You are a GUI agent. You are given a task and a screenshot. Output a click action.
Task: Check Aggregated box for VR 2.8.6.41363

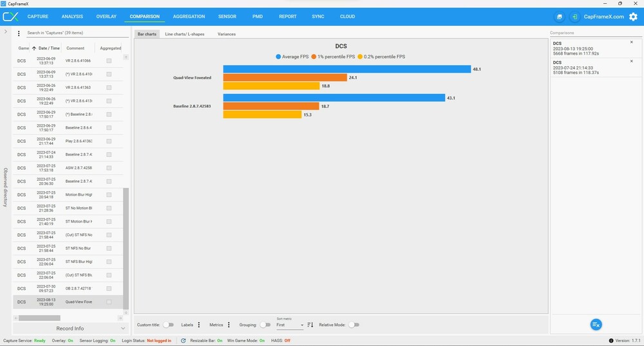[109, 87]
